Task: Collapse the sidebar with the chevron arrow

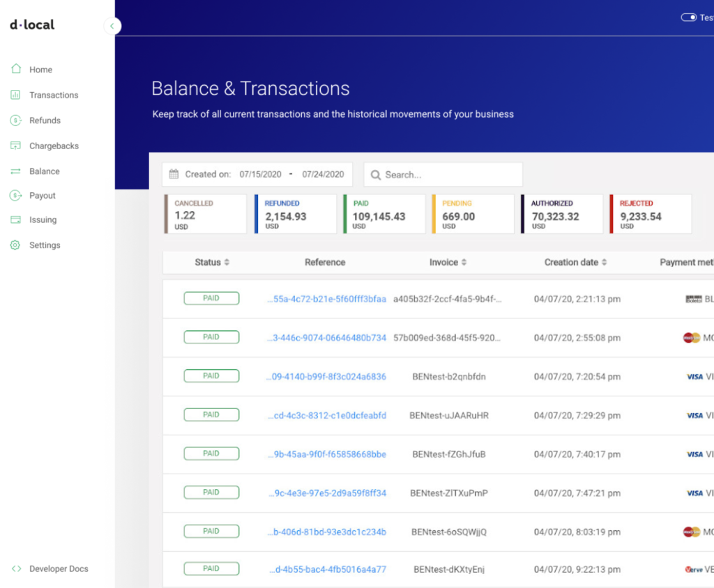Action: pos(112,26)
